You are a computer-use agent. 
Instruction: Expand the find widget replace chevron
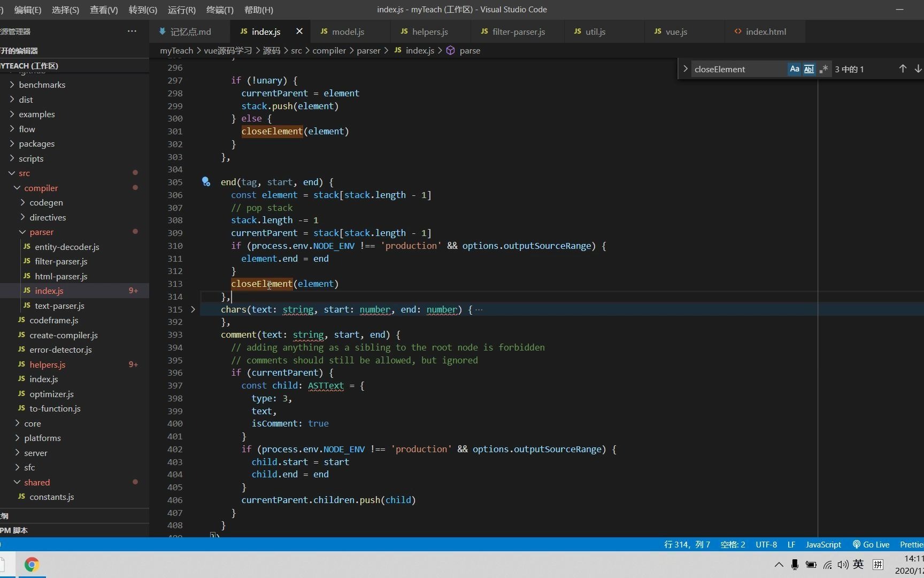(x=685, y=69)
